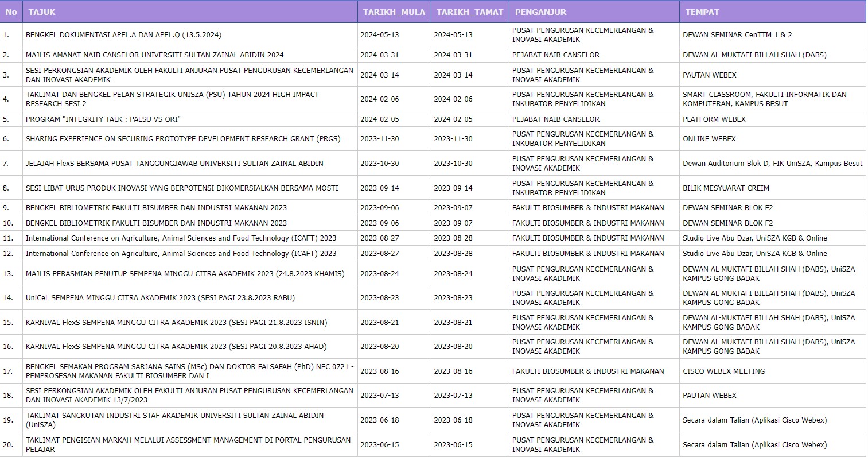Click the start date 2024-02-06 cell
The image size is (868, 457).
[x=379, y=99]
